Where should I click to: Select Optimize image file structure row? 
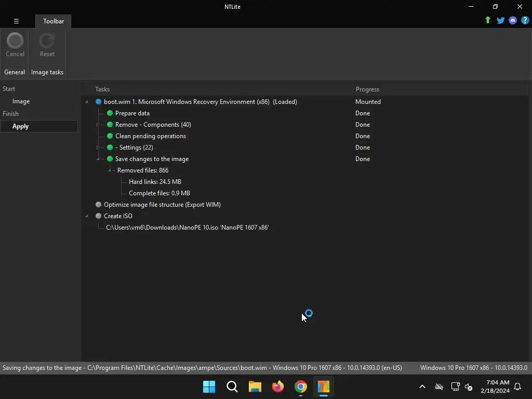162,205
